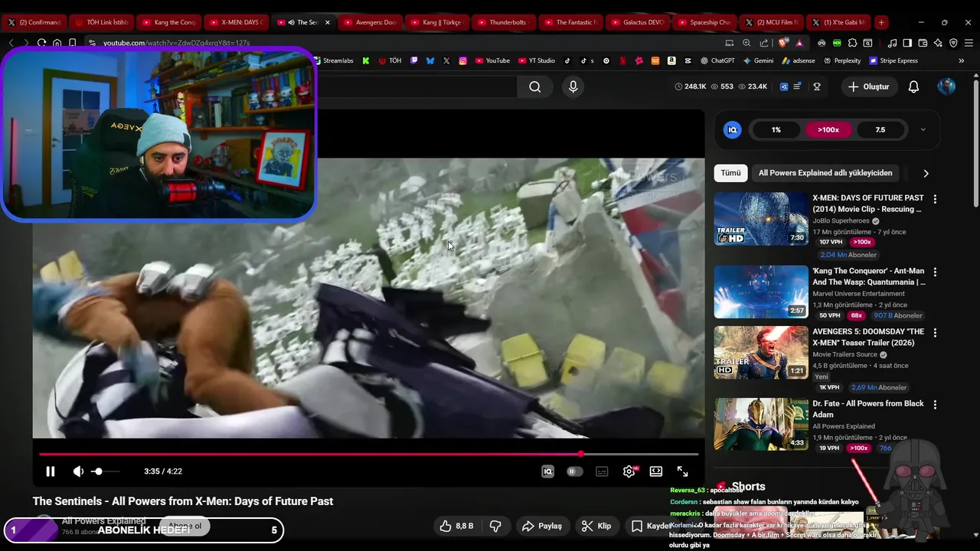
Task: Enter fullscreen mode
Action: pyautogui.click(x=683, y=471)
